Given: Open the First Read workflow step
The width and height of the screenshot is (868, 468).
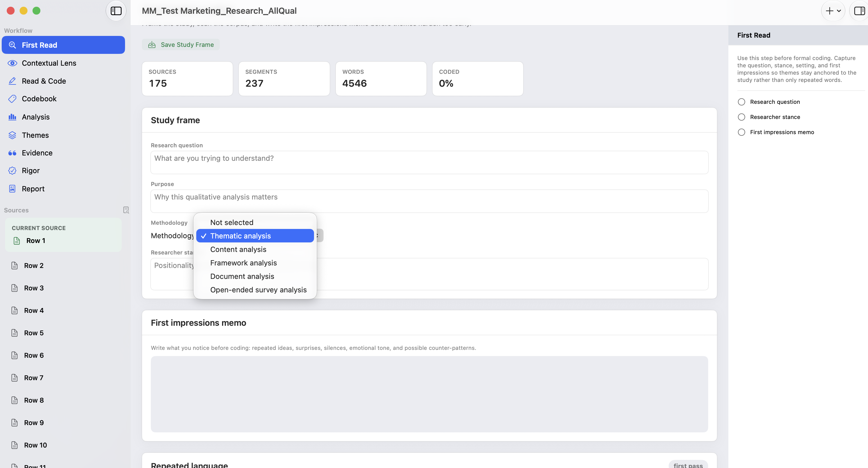Looking at the screenshot, I should pyautogui.click(x=63, y=45).
